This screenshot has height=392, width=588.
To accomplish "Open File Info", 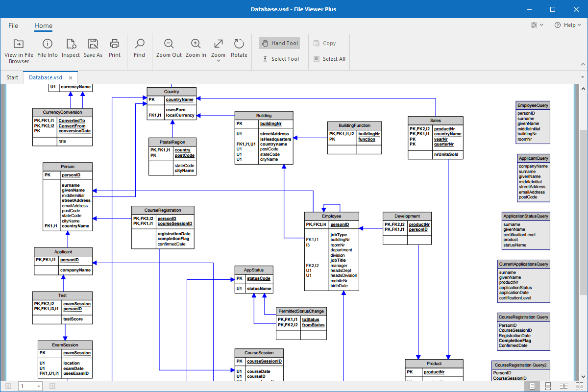I will pyautogui.click(x=47, y=48).
